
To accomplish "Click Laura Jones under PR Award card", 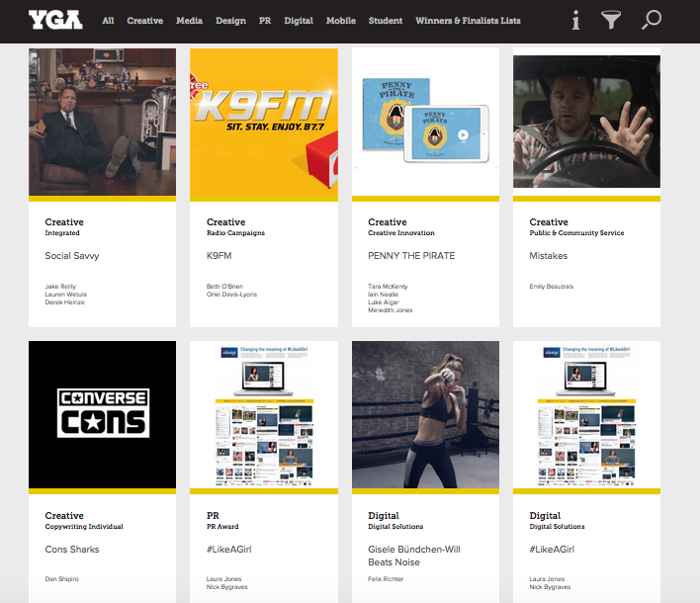I will pos(223,579).
